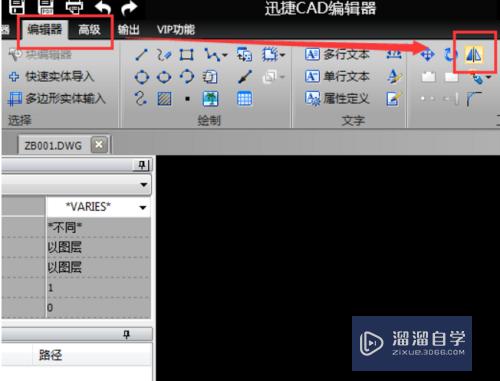Viewport: 500px width, 381px height.
Task: Click the dimension ruler icon in text group
Action: click(x=394, y=54)
